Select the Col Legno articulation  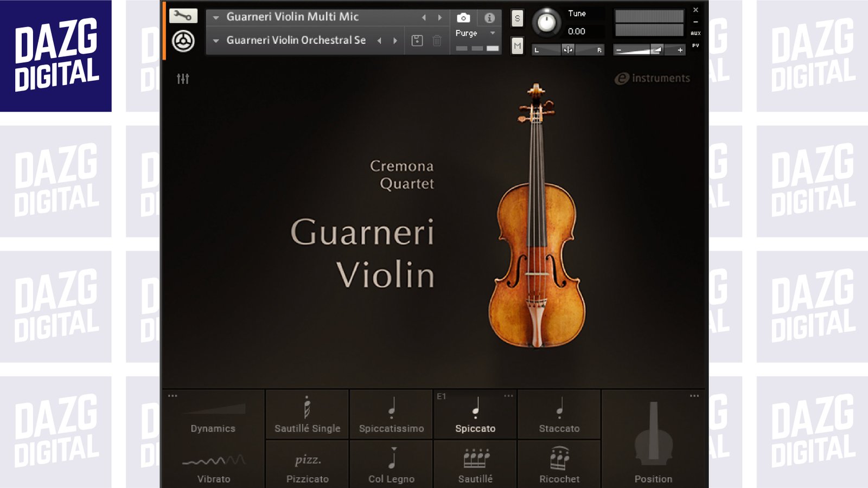391,465
